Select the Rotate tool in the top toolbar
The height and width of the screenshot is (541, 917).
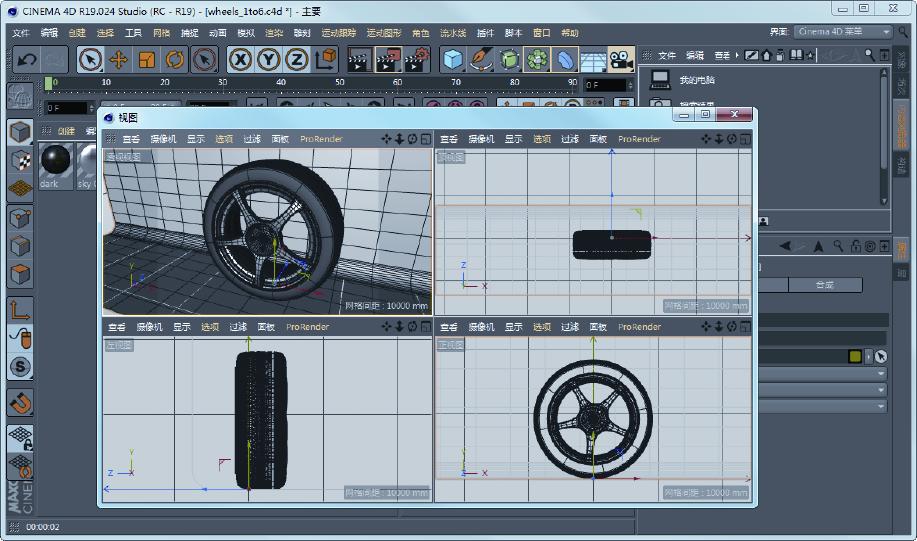(174, 60)
